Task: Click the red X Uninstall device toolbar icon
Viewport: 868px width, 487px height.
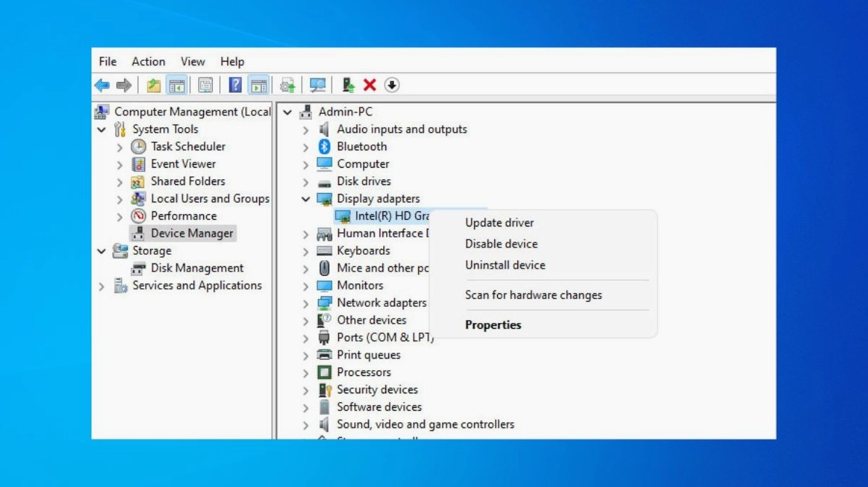Action: point(370,85)
